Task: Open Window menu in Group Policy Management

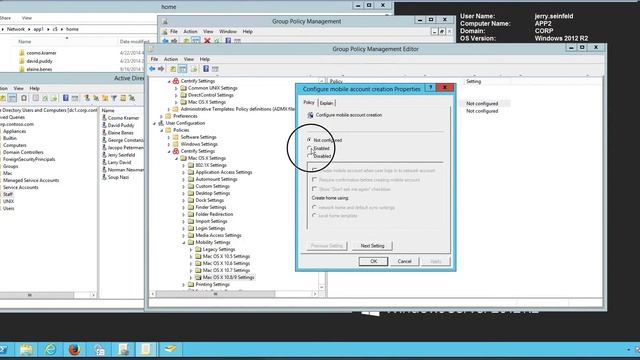Action: tap(228, 31)
